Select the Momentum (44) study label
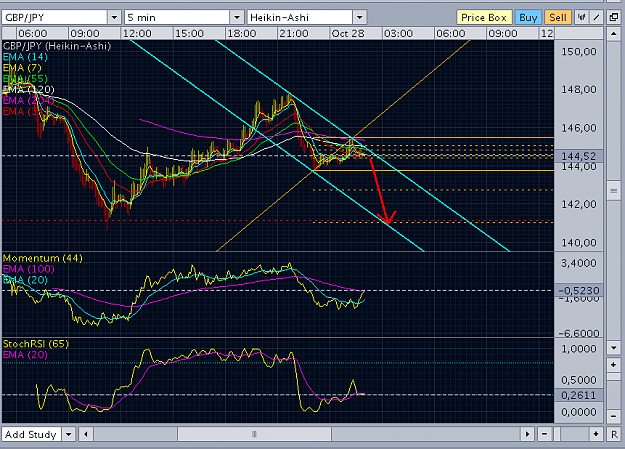Viewport: 625px width, 449px height. pyautogui.click(x=43, y=258)
